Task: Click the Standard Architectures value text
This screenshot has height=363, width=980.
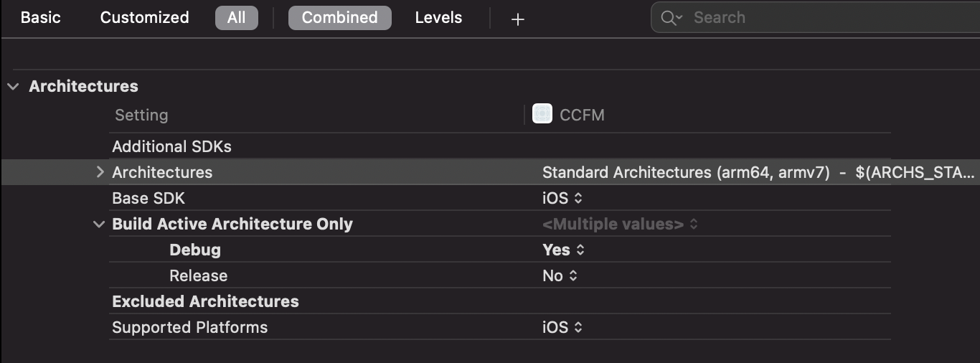Action: [x=686, y=172]
